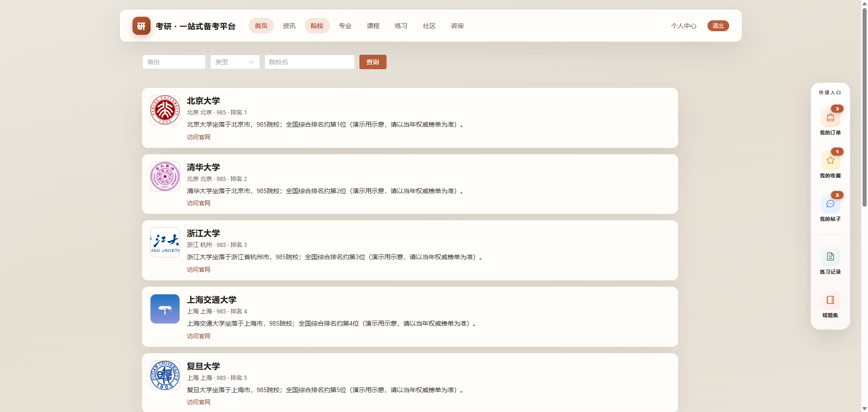Viewport: 868px width, 412px height.
Task: Go to 首页 nav tab
Action: pyautogui.click(x=261, y=26)
